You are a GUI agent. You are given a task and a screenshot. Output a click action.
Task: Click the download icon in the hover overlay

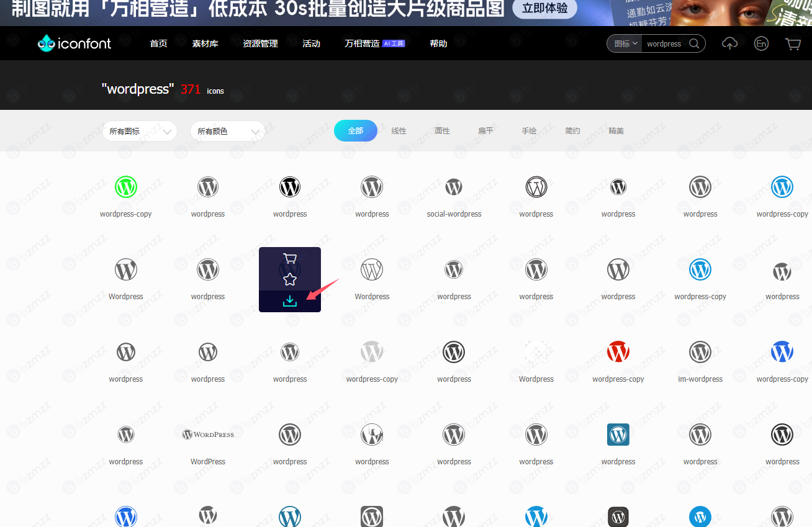(x=290, y=301)
